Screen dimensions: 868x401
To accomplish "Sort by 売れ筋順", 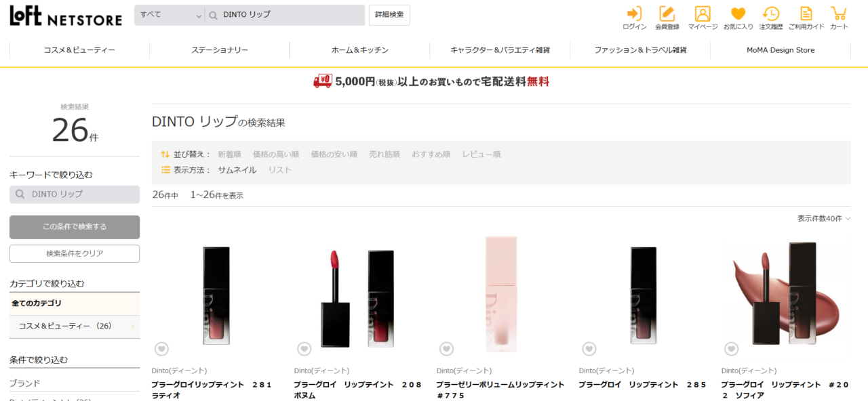I will pos(384,154).
